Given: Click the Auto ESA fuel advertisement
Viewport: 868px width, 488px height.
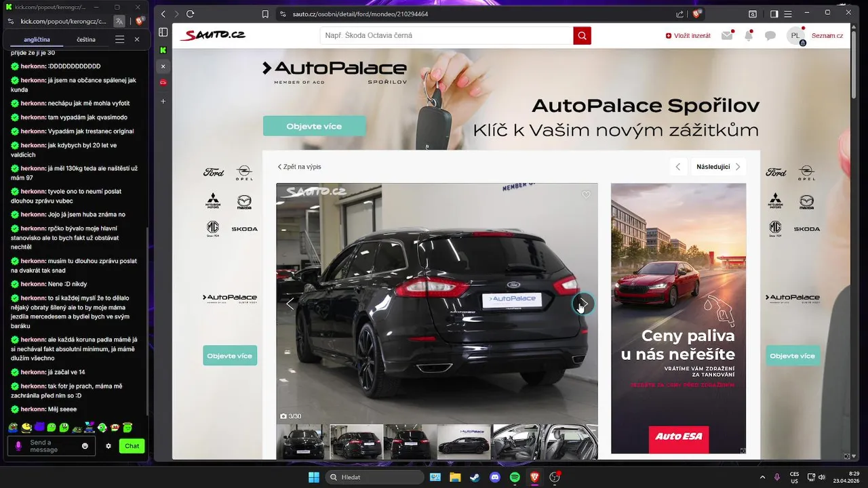Looking at the screenshot, I should [678, 318].
